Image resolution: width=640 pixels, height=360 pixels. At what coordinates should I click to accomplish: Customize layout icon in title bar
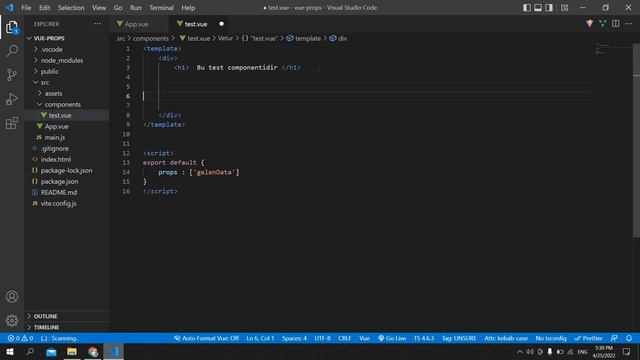(564, 8)
